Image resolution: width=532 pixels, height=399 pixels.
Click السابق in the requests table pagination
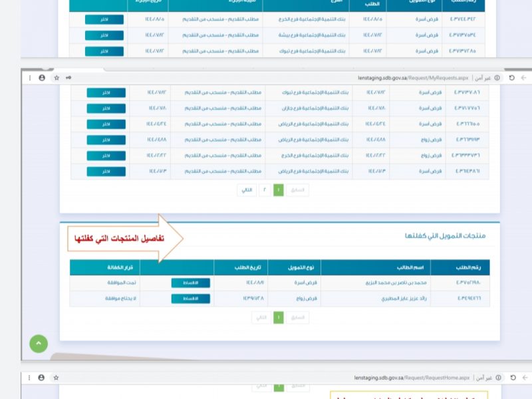[297, 190]
